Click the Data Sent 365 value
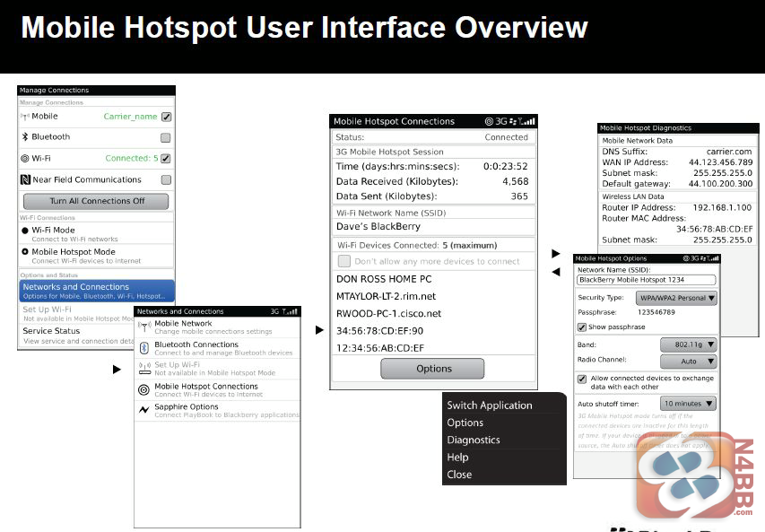The image size is (765, 532). (519, 196)
